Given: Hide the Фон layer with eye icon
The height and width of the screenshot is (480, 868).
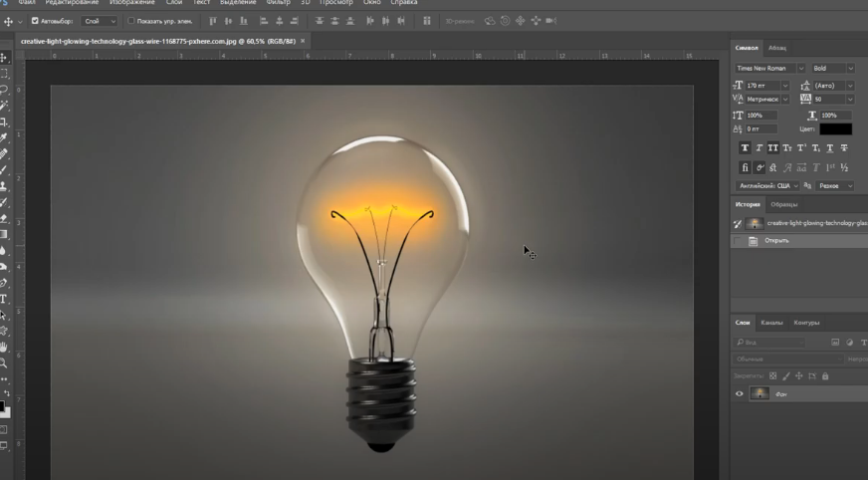Looking at the screenshot, I should coord(739,394).
